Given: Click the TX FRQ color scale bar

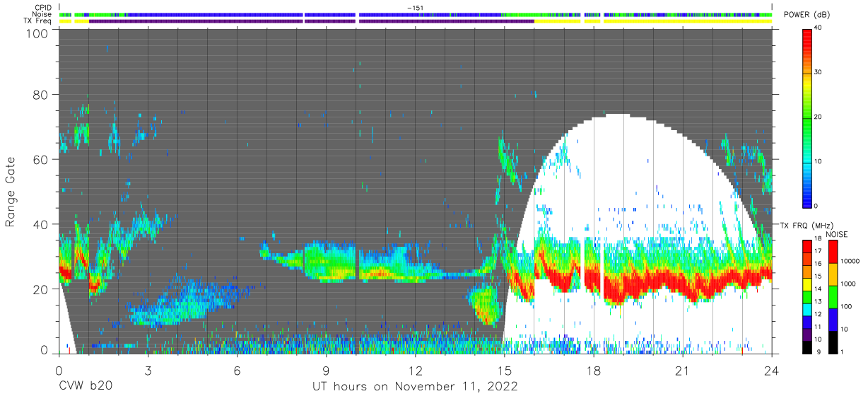Looking at the screenshot, I should 807,296.
